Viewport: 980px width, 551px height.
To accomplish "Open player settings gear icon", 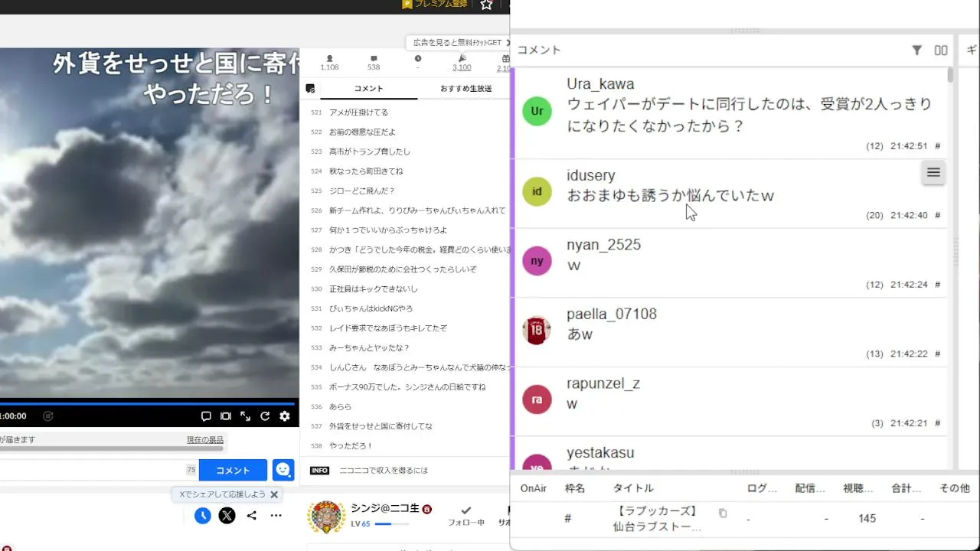I will point(285,416).
